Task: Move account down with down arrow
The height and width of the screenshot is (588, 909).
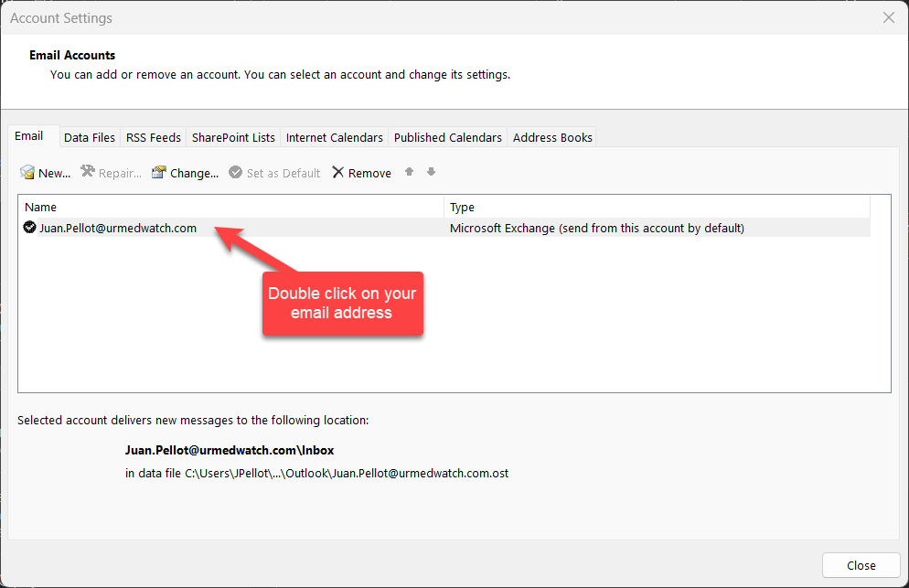Action: [x=431, y=172]
